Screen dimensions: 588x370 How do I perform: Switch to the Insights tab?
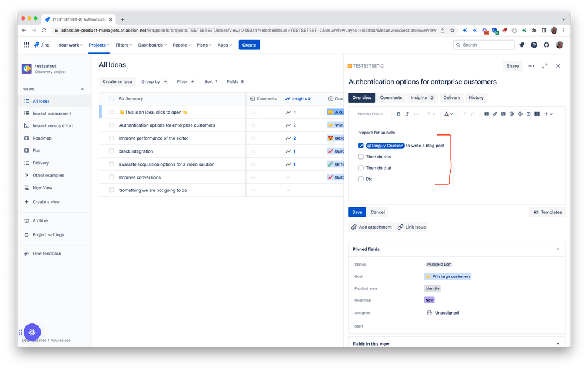[422, 98]
